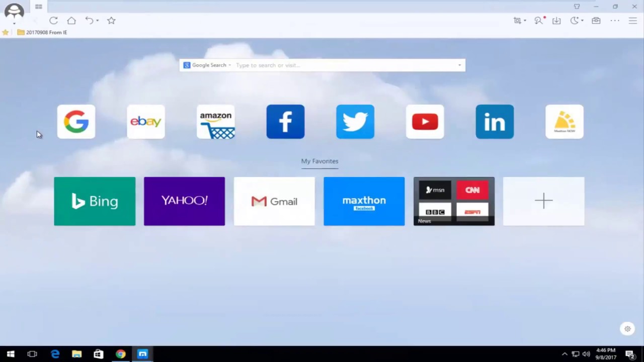The image size is (644, 362).
Task: Open Microsoft Store from the taskbar
Action: [99, 354]
